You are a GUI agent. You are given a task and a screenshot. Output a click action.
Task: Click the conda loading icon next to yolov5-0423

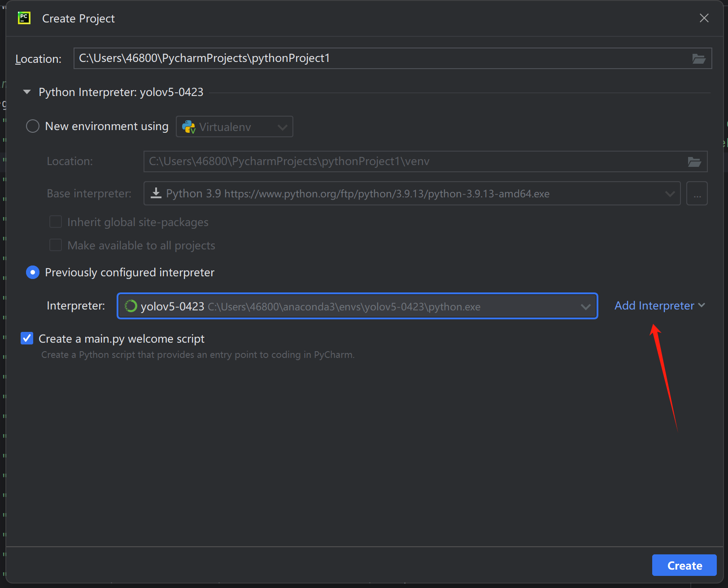click(x=131, y=306)
